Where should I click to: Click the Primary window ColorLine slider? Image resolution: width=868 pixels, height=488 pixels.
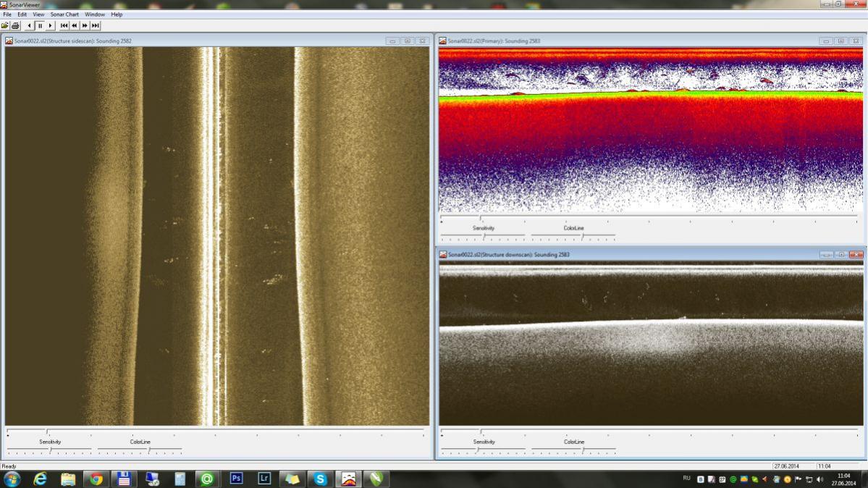582,236
